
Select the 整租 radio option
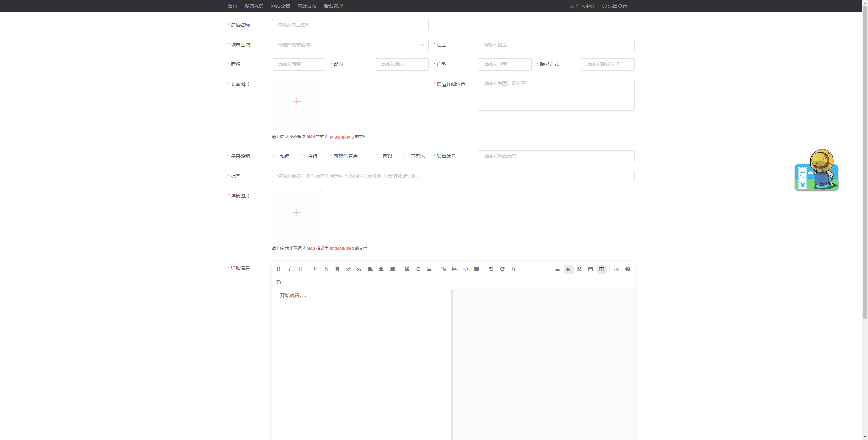point(274,157)
